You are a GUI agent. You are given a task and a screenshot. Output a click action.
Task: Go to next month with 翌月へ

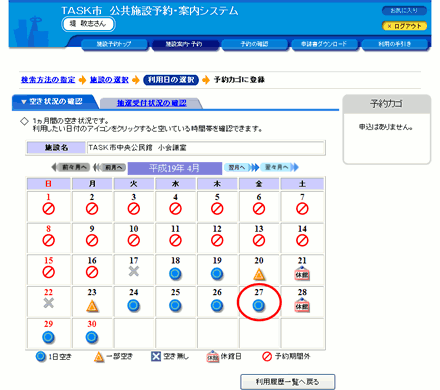coord(242,167)
